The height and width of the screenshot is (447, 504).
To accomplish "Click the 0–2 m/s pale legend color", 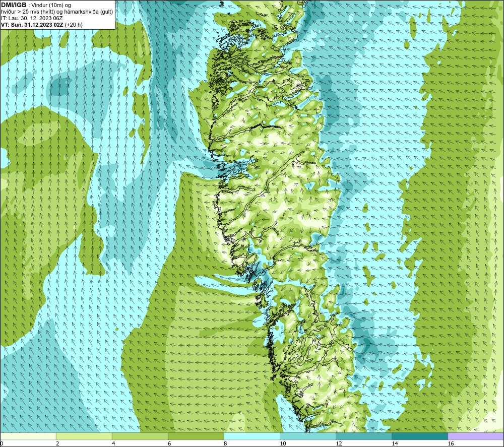I will click(28, 436).
